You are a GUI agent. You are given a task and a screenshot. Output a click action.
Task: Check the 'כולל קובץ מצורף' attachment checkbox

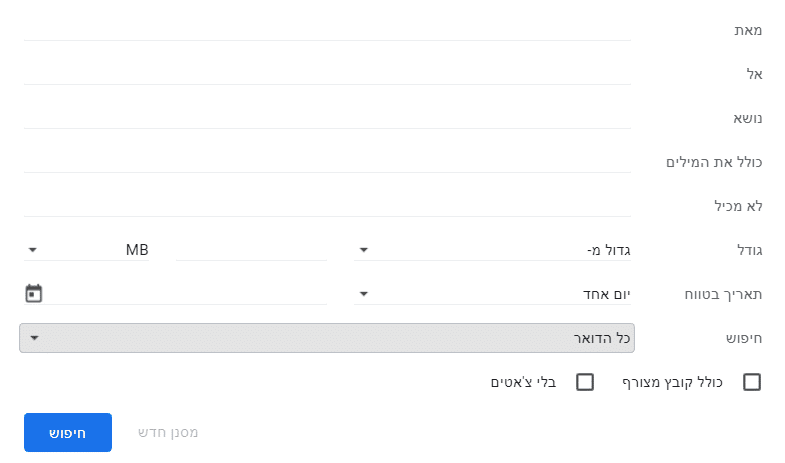click(x=751, y=382)
